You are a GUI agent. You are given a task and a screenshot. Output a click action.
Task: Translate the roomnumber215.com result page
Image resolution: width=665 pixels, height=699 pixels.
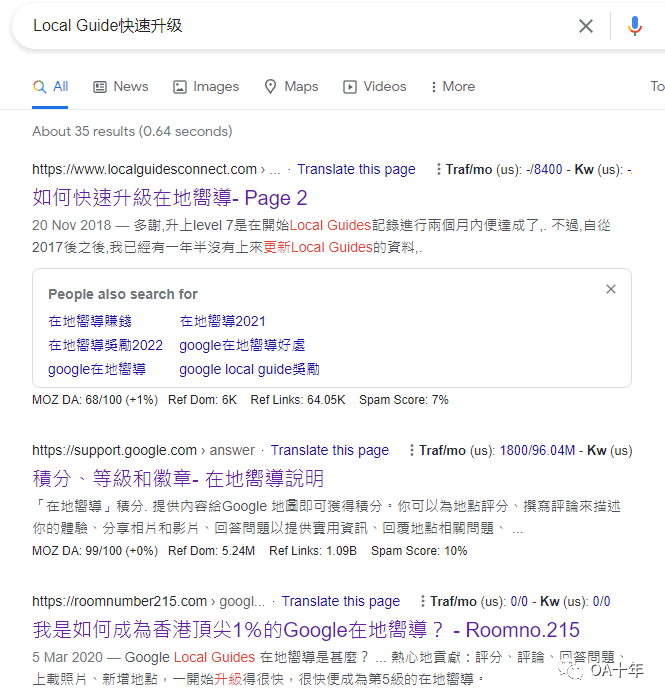[x=341, y=601]
